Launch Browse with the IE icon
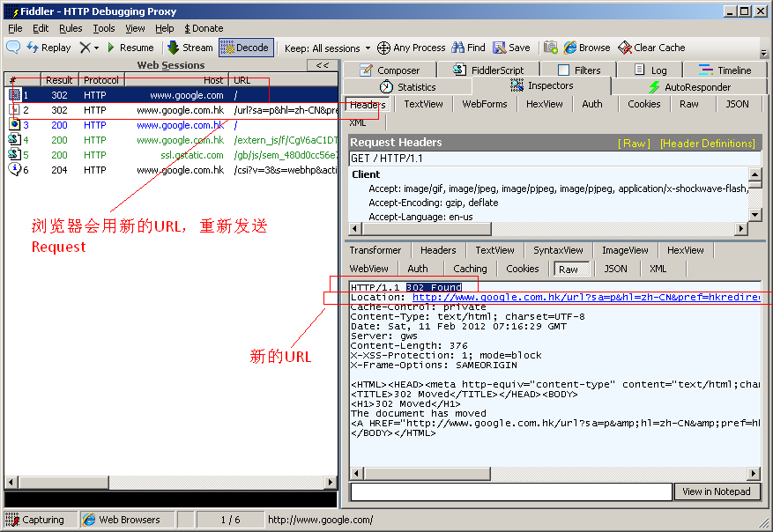This screenshot has width=773, height=532. 571,48
